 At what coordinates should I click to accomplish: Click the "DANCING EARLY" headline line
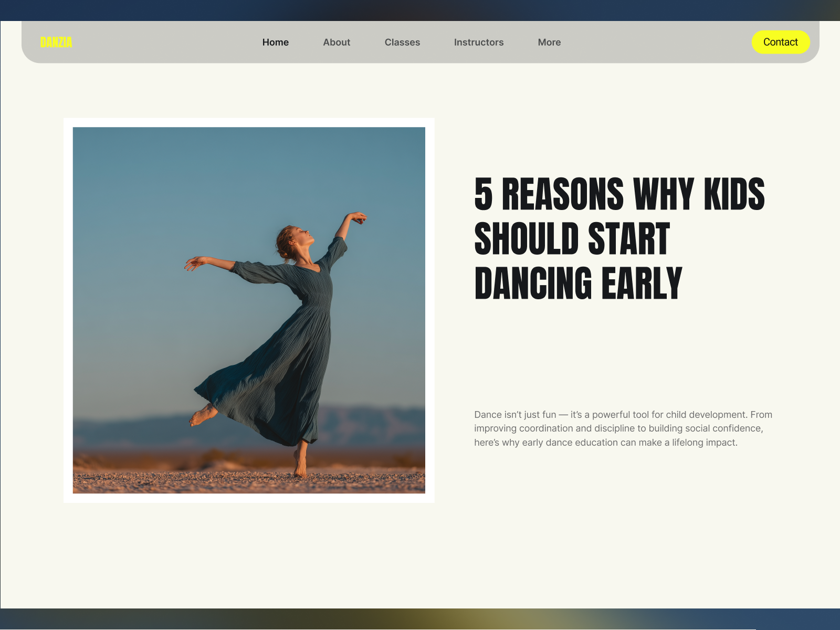(x=577, y=283)
